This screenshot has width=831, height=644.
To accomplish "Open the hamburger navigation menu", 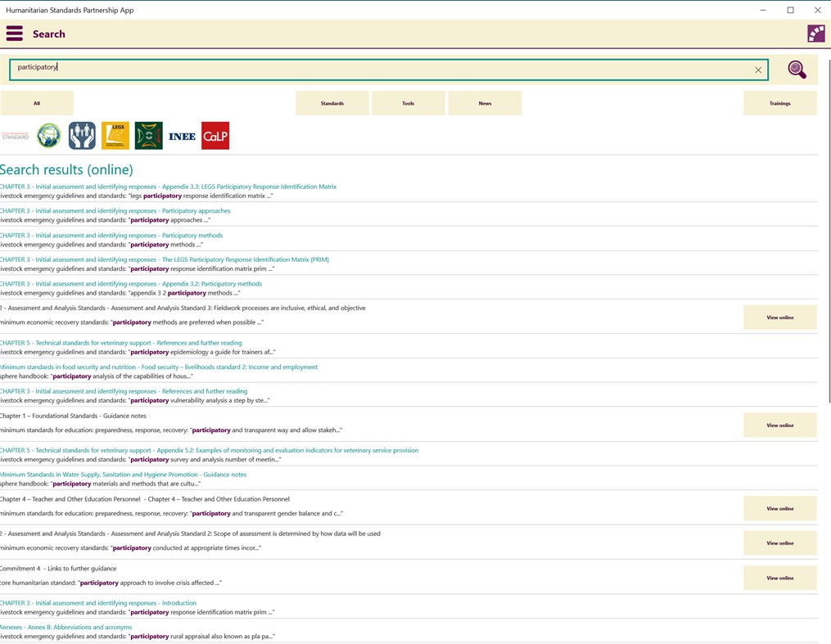I will 14,33.
